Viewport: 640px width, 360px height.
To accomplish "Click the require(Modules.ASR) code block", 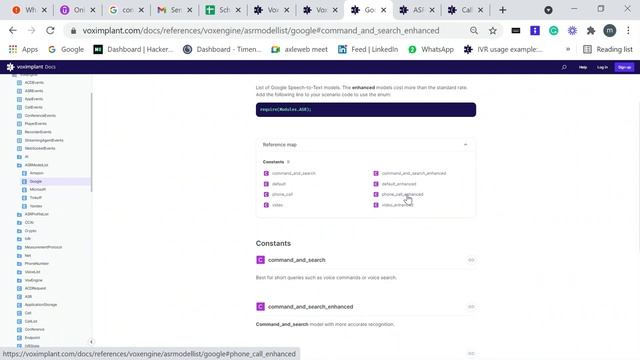I will click(x=366, y=109).
